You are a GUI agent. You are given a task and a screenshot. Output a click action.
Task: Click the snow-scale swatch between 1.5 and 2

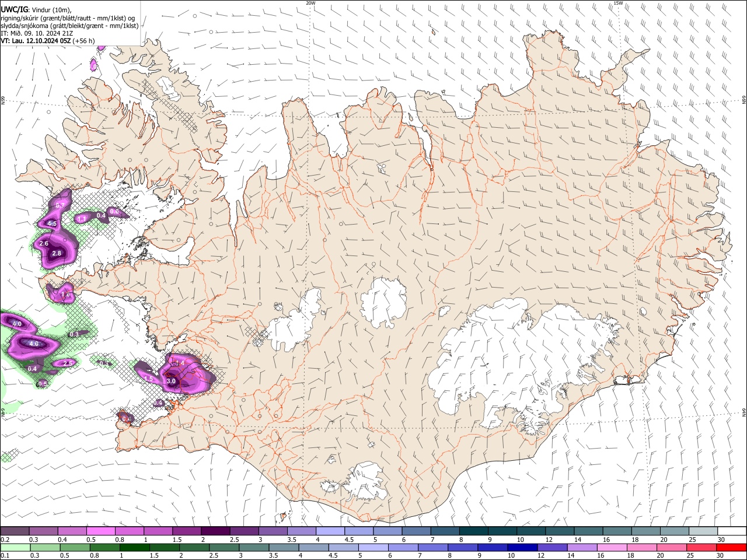tap(186, 531)
